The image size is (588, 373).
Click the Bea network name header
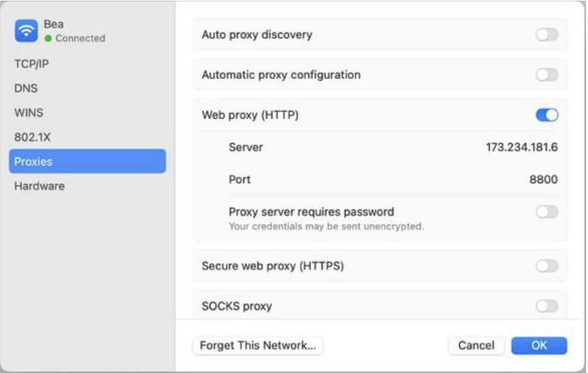coord(54,24)
